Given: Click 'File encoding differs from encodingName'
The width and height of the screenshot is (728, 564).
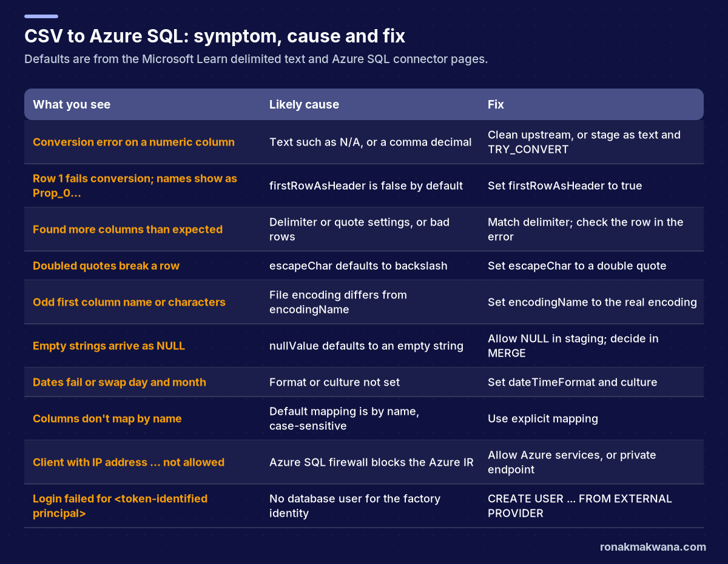Looking at the screenshot, I should (x=338, y=302).
